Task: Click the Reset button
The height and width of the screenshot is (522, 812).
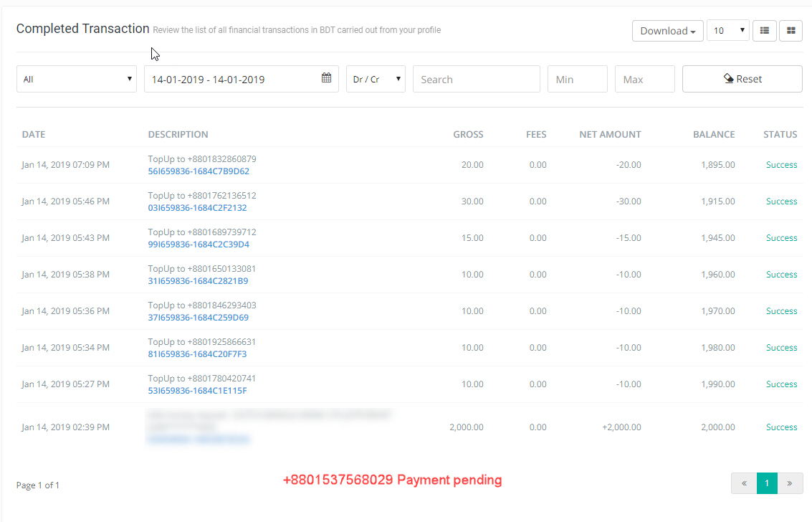Action: pyautogui.click(x=742, y=79)
